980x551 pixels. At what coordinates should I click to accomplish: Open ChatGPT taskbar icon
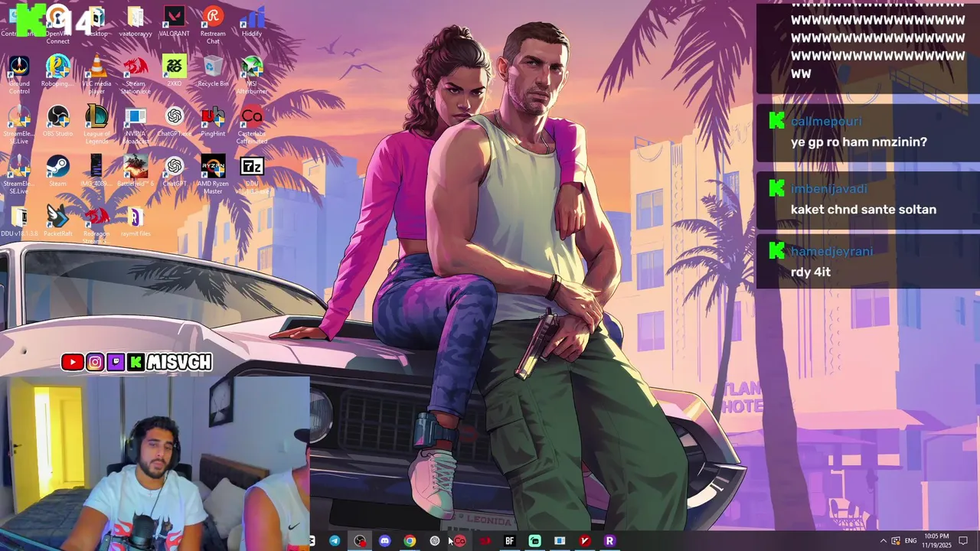(435, 541)
